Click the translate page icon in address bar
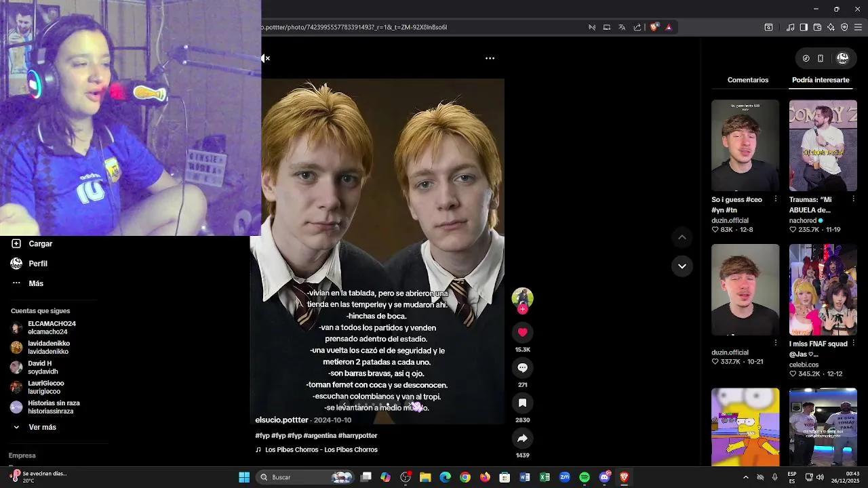Image resolution: width=868 pixels, height=488 pixels. 622,27
